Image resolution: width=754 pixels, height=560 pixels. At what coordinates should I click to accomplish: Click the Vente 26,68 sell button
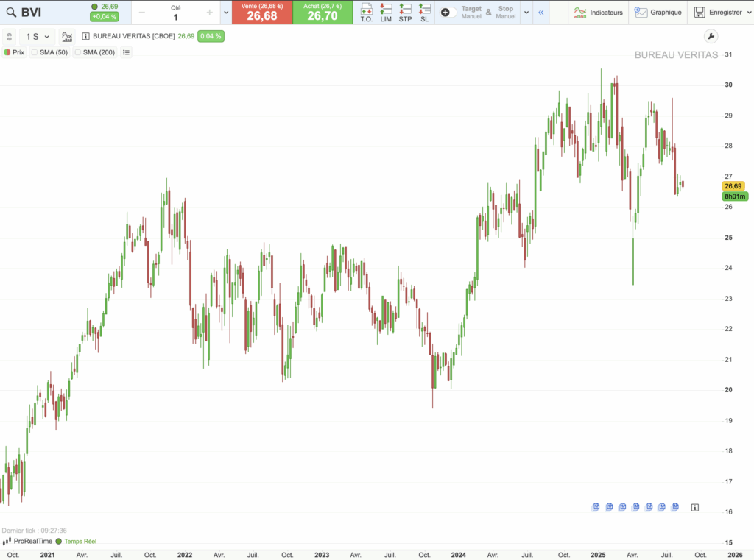pyautogui.click(x=262, y=12)
